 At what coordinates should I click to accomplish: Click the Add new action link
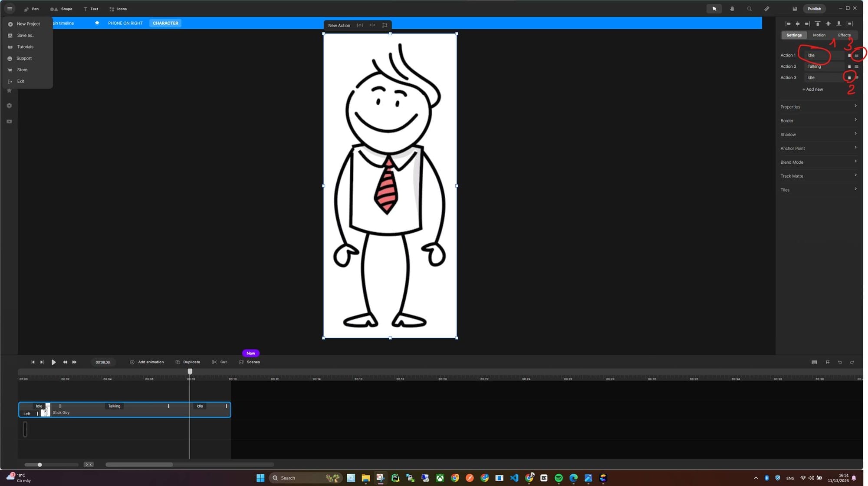click(812, 89)
